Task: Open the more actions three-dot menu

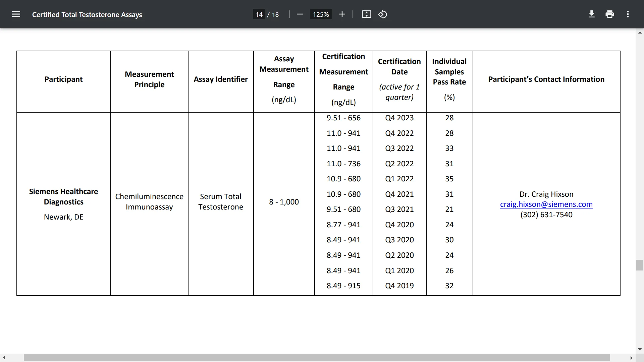Action: 628,14
